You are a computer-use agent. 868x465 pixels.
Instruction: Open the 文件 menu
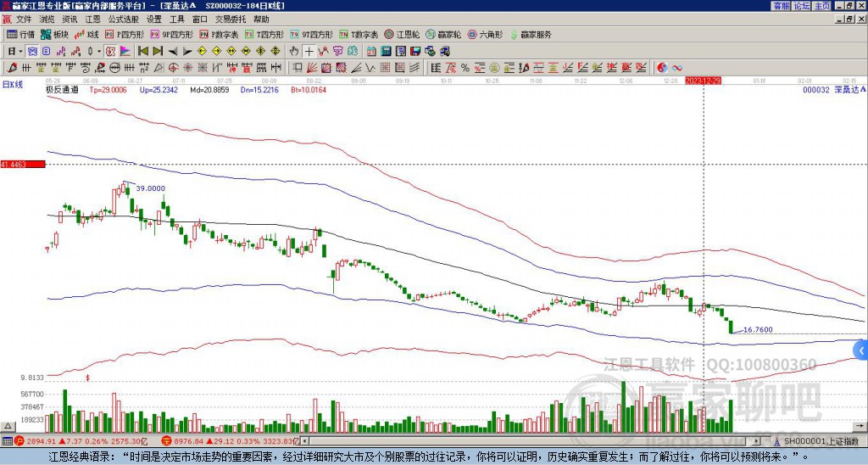point(24,20)
